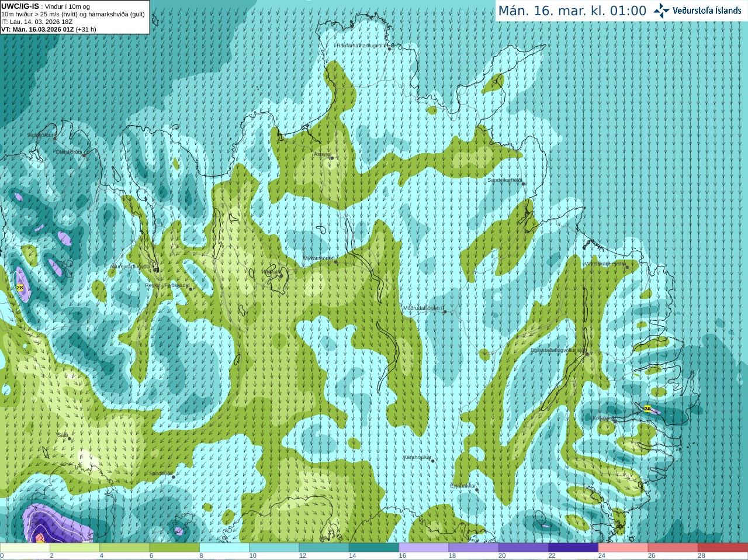Click the 'Ásbyrgi' station label
The height and width of the screenshot is (560, 748).
(x=322, y=154)
